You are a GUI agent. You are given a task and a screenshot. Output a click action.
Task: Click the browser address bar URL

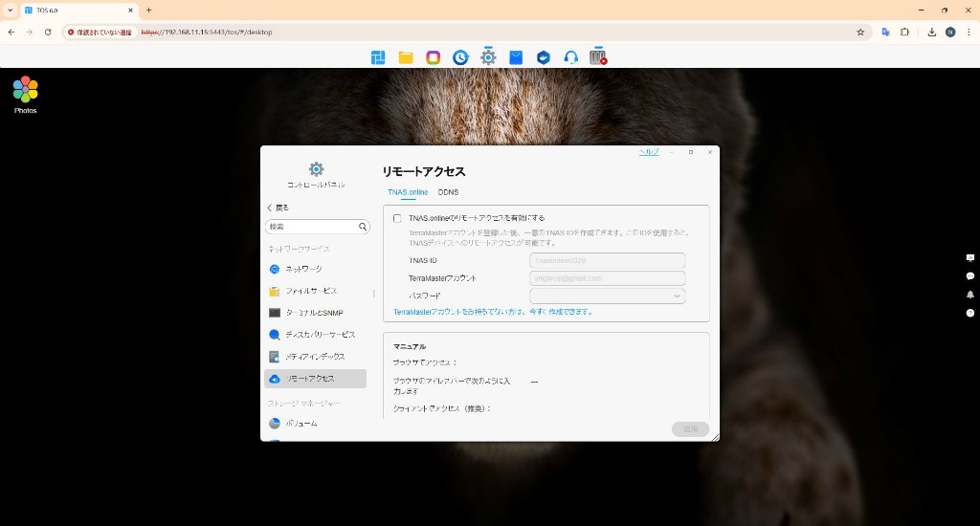point(207,32)
